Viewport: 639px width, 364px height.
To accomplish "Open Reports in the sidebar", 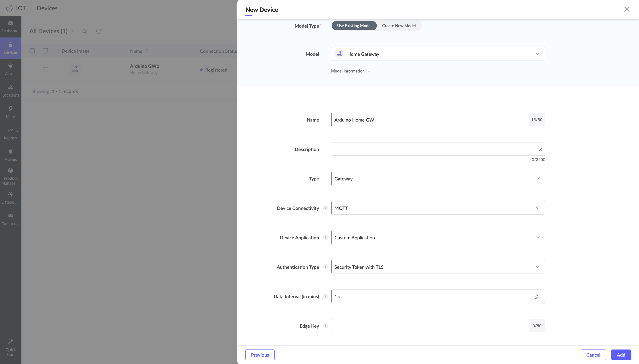I will [x=10, y=134].
